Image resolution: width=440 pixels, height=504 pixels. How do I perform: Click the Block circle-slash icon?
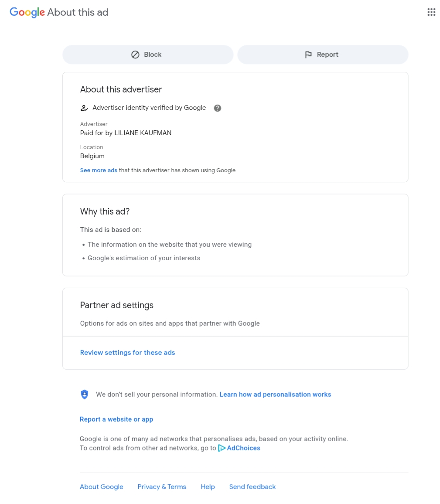135,54
